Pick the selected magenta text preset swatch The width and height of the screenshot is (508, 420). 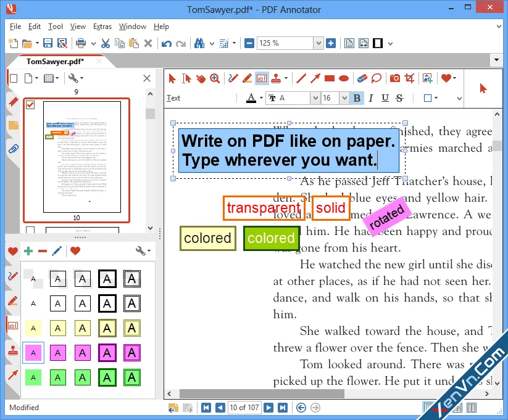(33, 353)
